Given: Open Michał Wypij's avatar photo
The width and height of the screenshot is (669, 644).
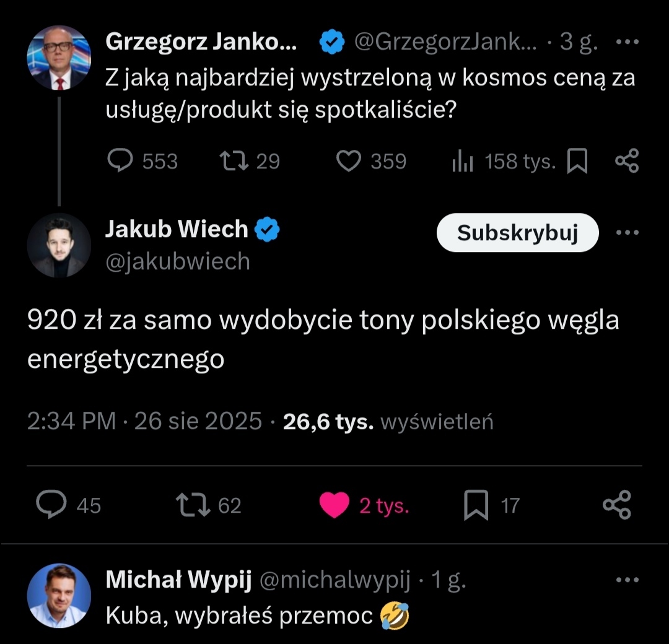Looking at the screenshot, I should pos(59,596).
